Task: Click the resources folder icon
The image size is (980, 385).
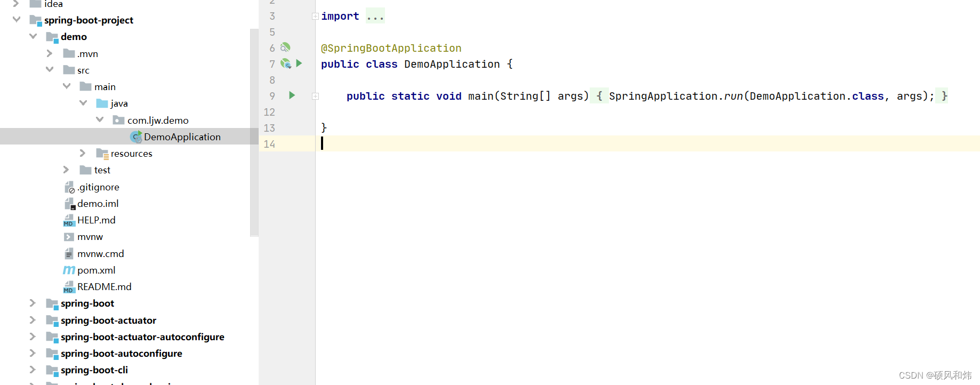Action: [102, 154]
